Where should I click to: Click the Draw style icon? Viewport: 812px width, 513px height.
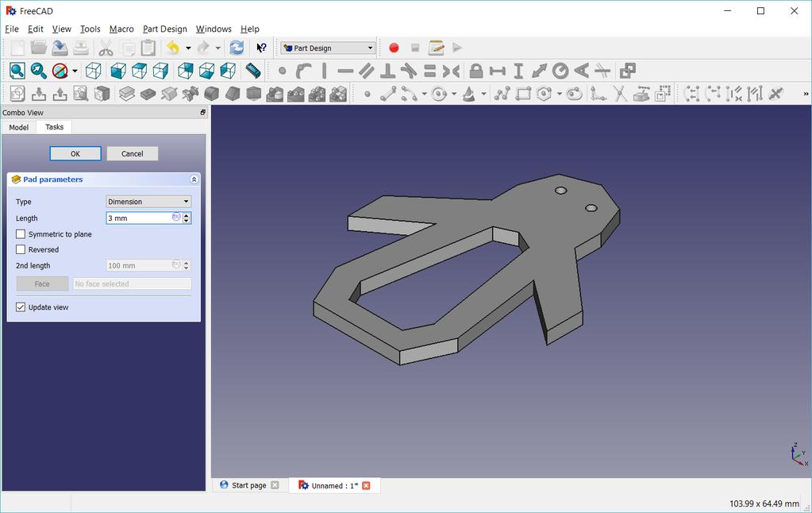(x=60, y=71)
